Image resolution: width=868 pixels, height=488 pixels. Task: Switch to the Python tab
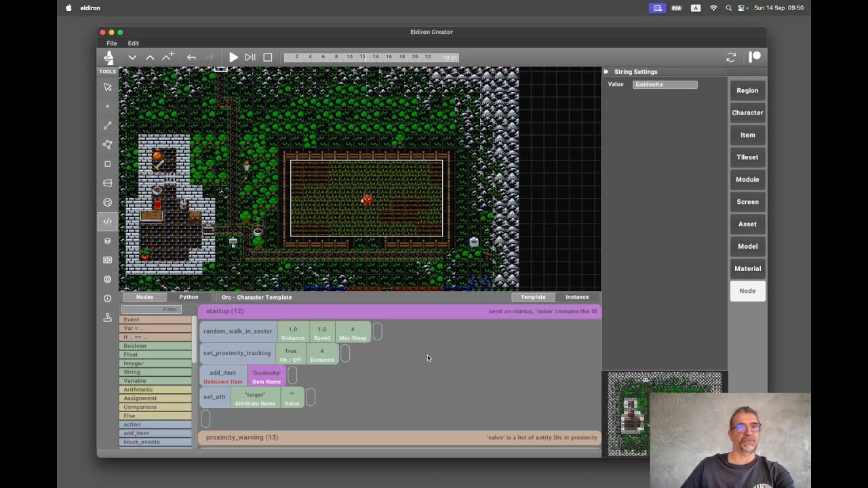coord(189,297)
